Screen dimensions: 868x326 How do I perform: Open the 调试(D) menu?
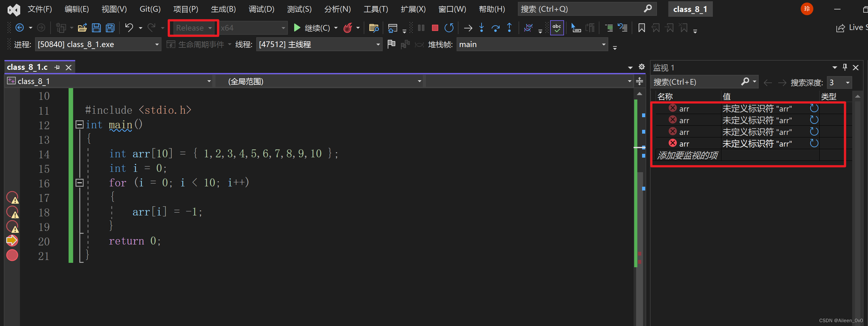[x=261, y=9]
